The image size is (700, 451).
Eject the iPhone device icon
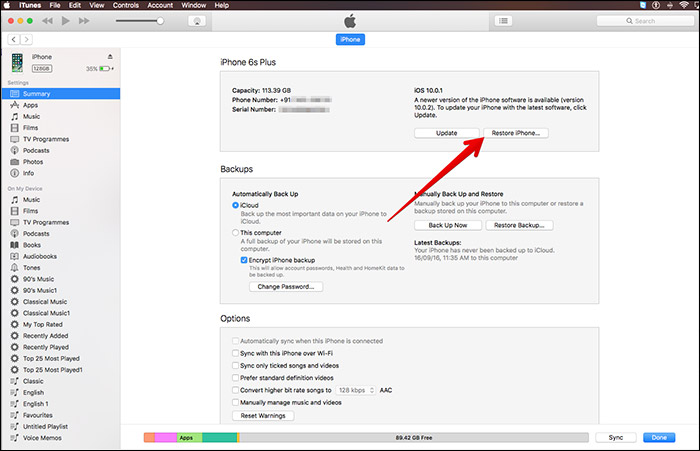coord(110,57)
